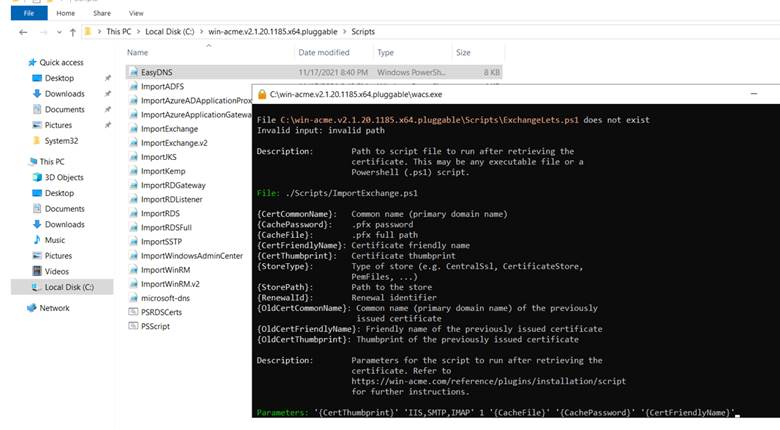Select the 3D Objects folder icon
Image resolution: width=780 pixels, height=430 pixels.
tap(37, 177)
